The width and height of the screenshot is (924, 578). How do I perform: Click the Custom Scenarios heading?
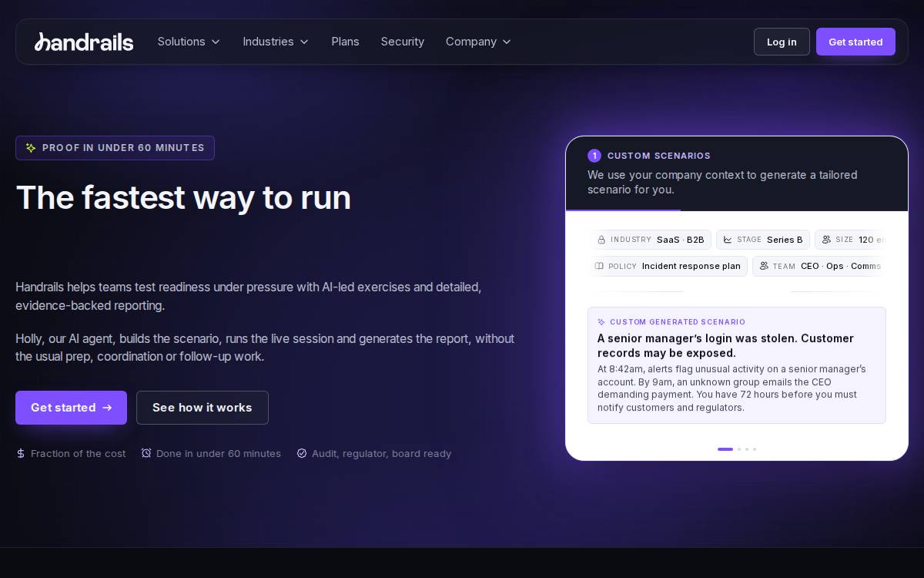659,156
